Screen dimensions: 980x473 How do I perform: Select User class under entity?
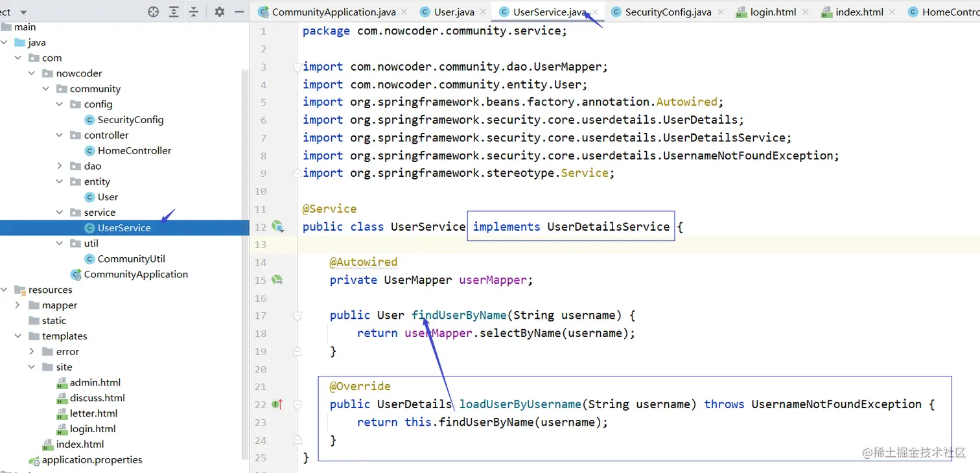click(108, 197)
